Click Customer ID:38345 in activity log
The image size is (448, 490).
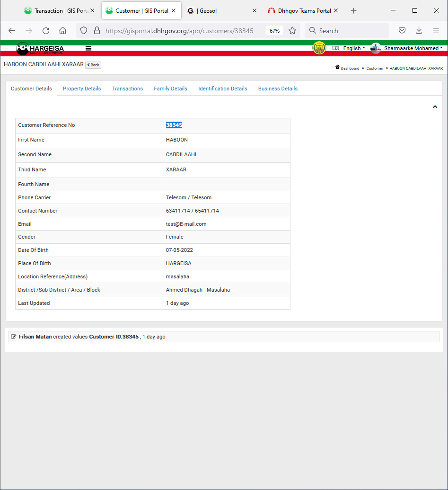tap(114, 337)
